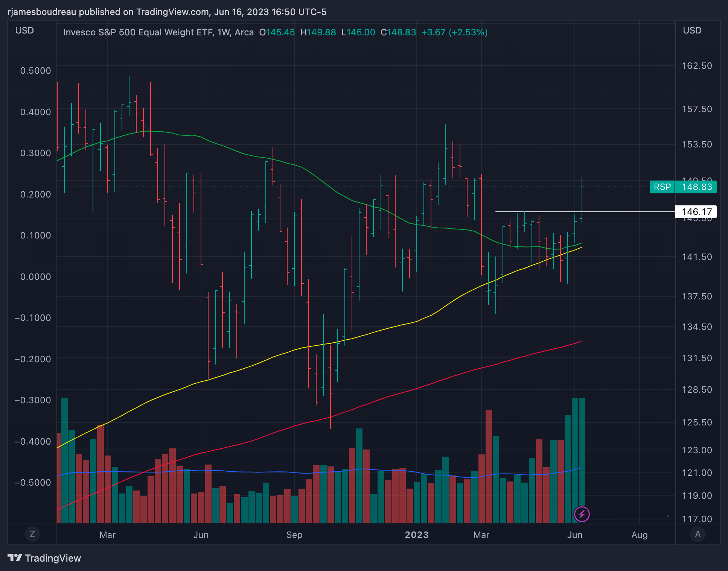Click the Z timezone button

pyautogui.click(x=32, y=534)
